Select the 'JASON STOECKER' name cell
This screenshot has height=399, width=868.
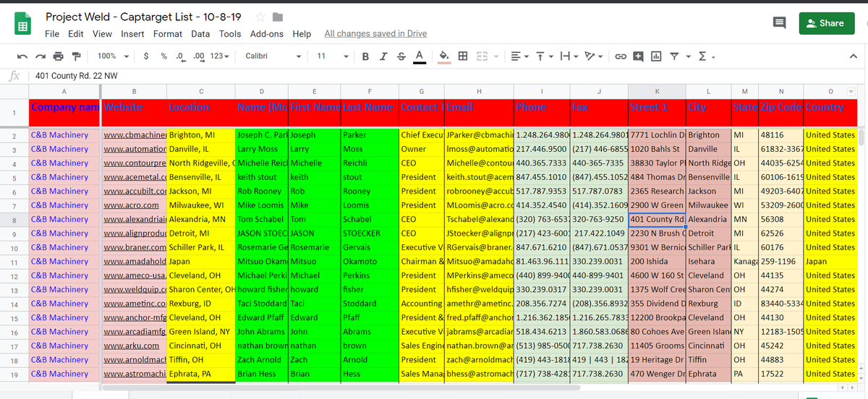(x=262, y=233)
